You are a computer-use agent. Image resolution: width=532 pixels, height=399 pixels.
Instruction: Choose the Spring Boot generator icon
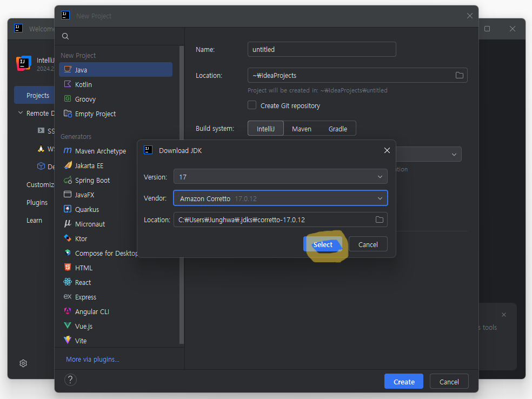tap(68, 180)
